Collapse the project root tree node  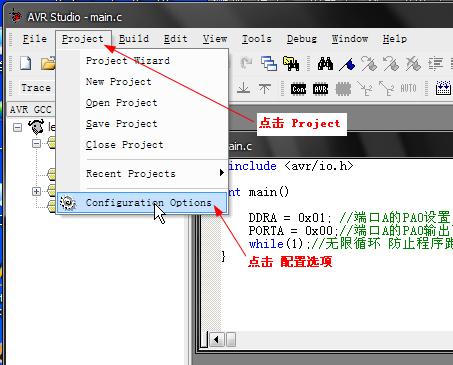click(17, 127)
